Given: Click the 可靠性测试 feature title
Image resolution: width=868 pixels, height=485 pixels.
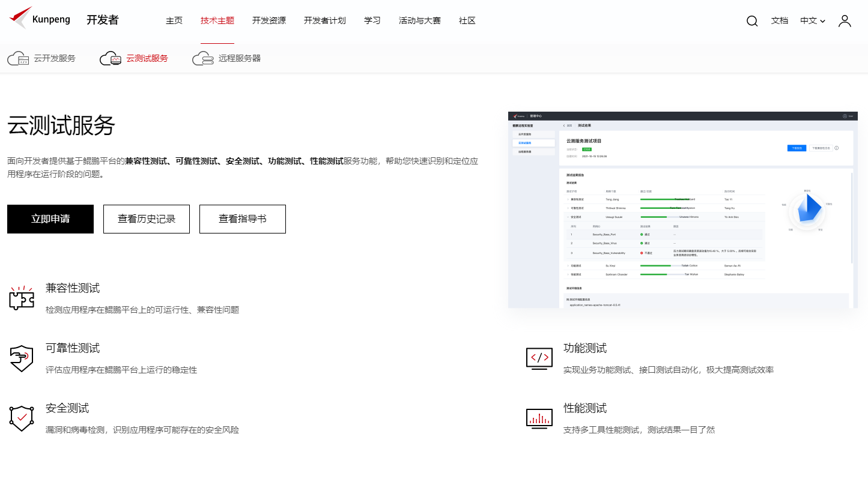Looking at the screenshot, I should click(73, 348).
